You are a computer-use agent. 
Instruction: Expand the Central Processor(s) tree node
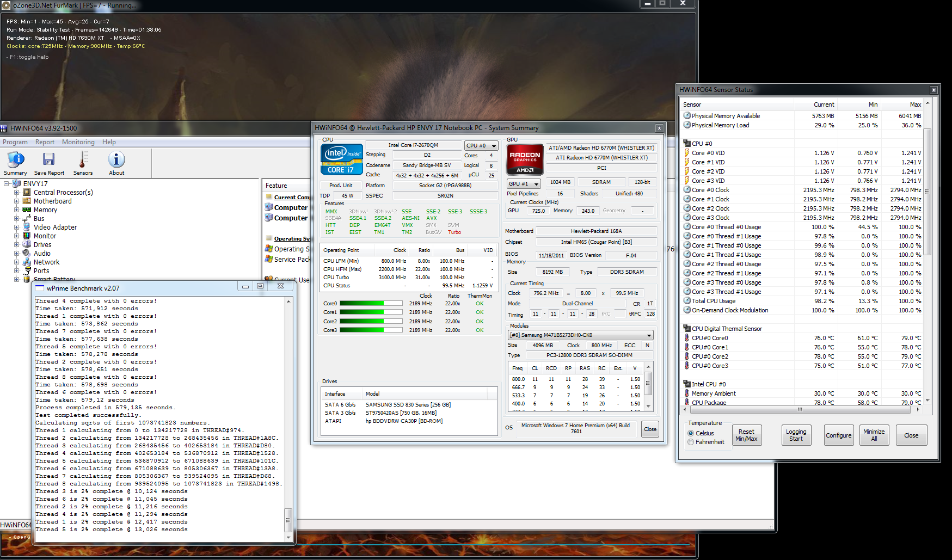click(16, 192)
